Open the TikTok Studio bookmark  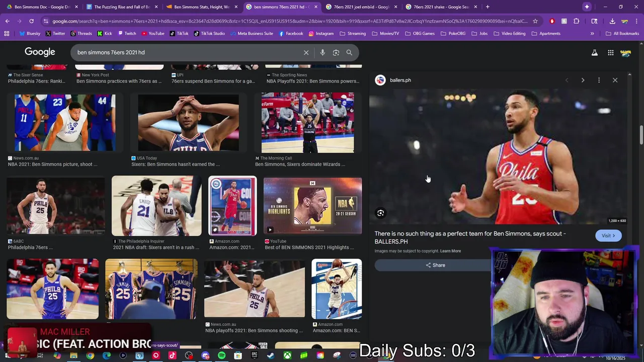(209, 33)
